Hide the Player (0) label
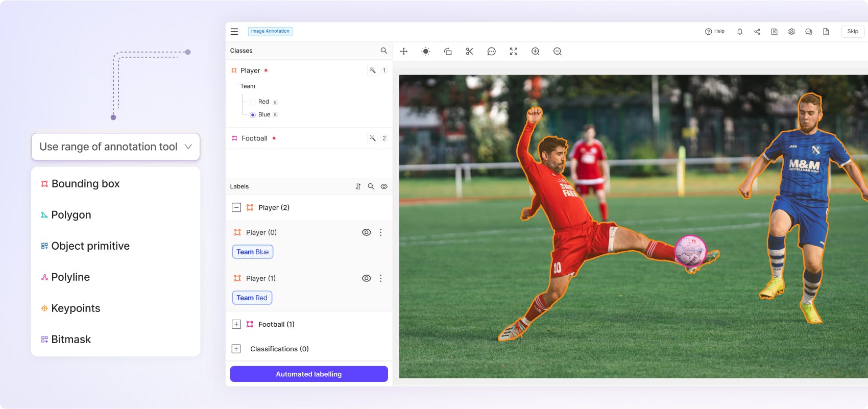The height and width of the screenshot is (409, 868). [x=366, y=232]
